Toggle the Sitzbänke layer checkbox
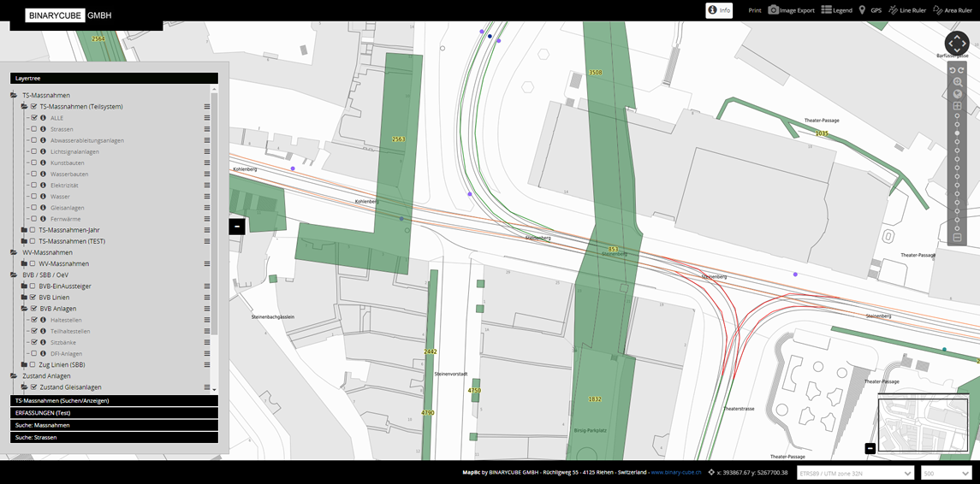Image resolution: width=980 pixels, height=484 pixels. click(33, 342)
